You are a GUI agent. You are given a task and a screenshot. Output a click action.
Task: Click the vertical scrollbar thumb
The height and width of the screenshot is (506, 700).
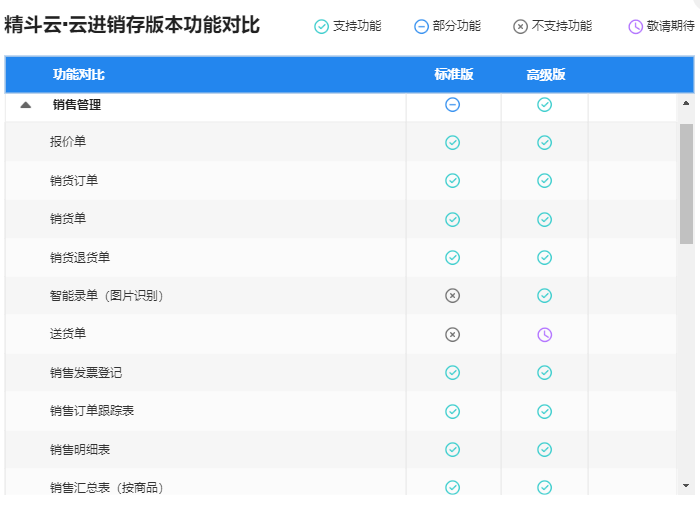coord(686,184)
